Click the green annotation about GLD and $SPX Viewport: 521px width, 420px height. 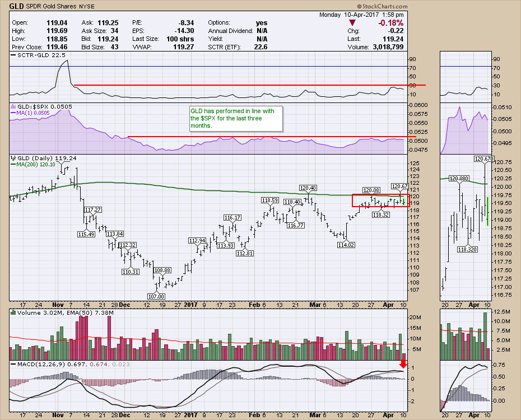236,119
